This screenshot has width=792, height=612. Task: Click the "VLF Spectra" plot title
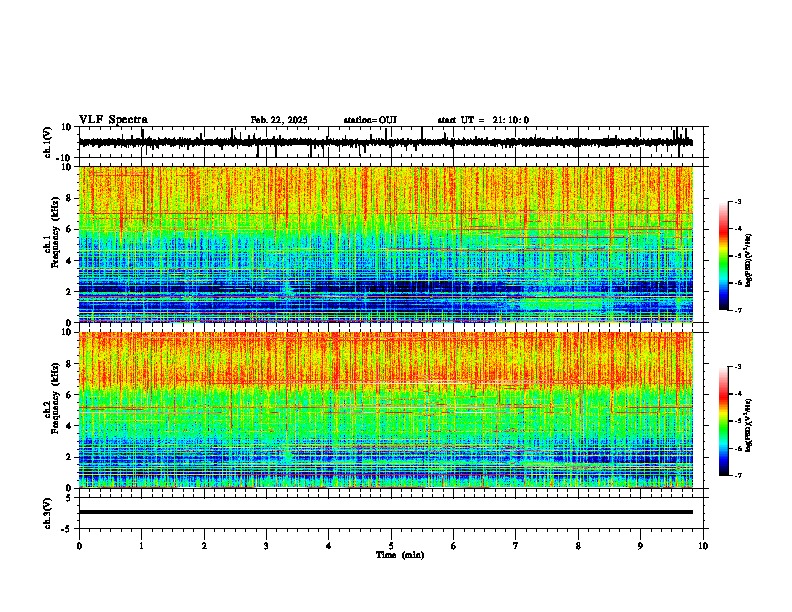click(113, 120)
